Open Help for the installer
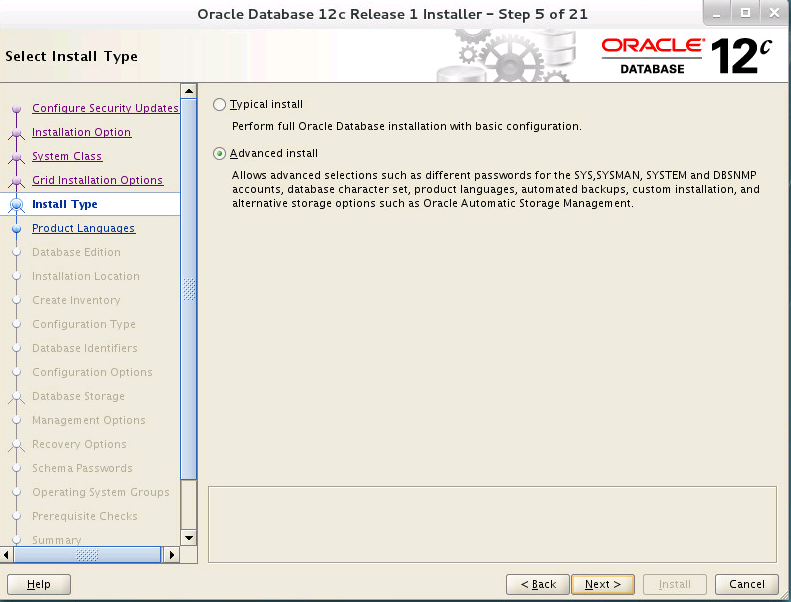The image size is (791, 602). (x=39, y=584)
